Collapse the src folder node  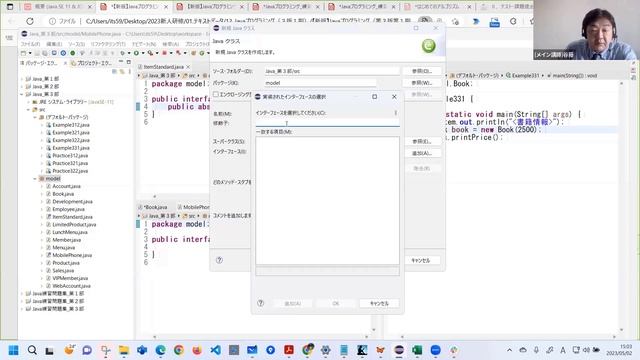point(29,110)
